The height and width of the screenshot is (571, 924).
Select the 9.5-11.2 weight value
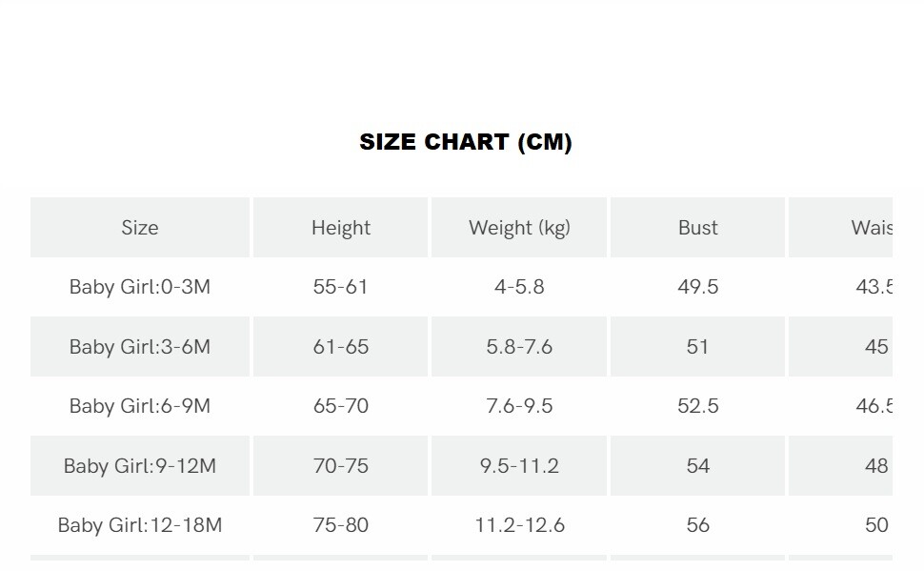tap(519, 466)
